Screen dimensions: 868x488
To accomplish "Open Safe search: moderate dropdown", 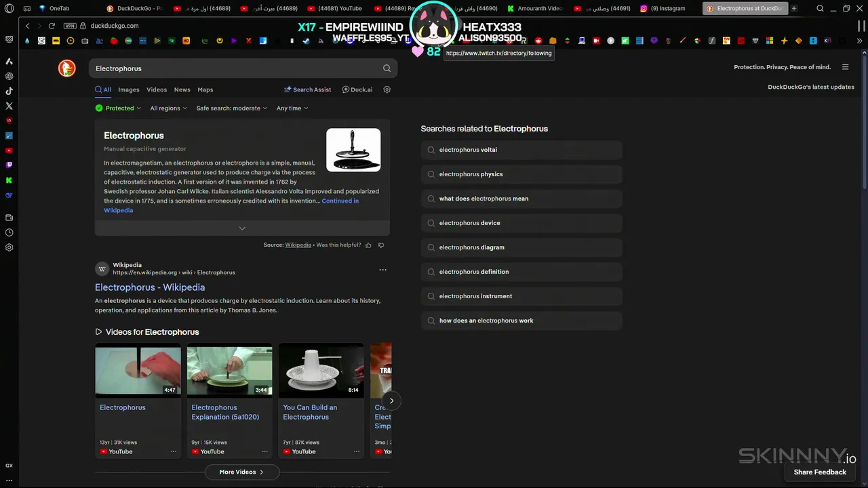I will [x=231, y=108].
